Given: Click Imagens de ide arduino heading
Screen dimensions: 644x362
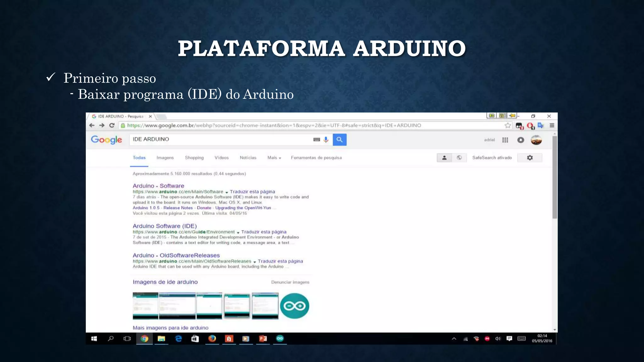Looking at the screenshot, I should pos(165,282).
